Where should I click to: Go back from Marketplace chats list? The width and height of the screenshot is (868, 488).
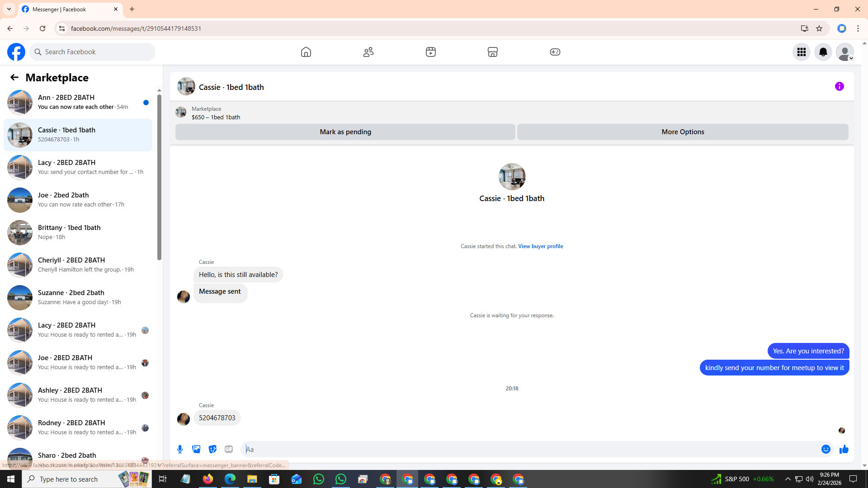coord(14,78)
